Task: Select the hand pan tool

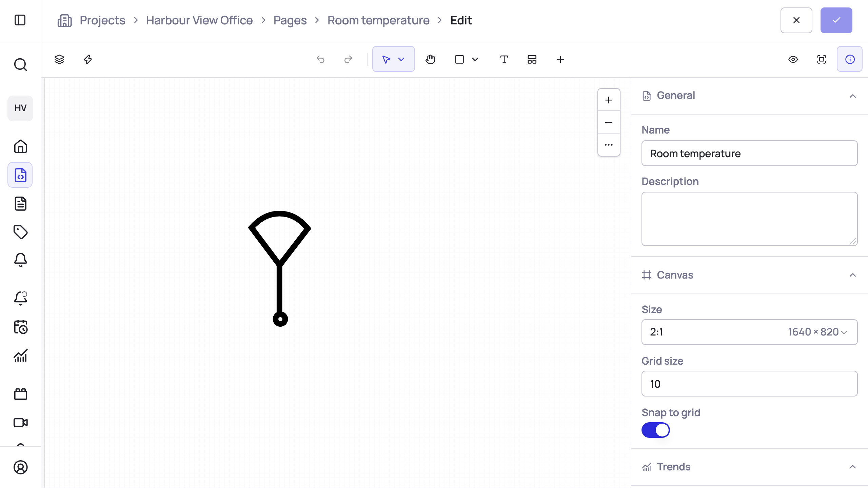Action: point(430,59)
